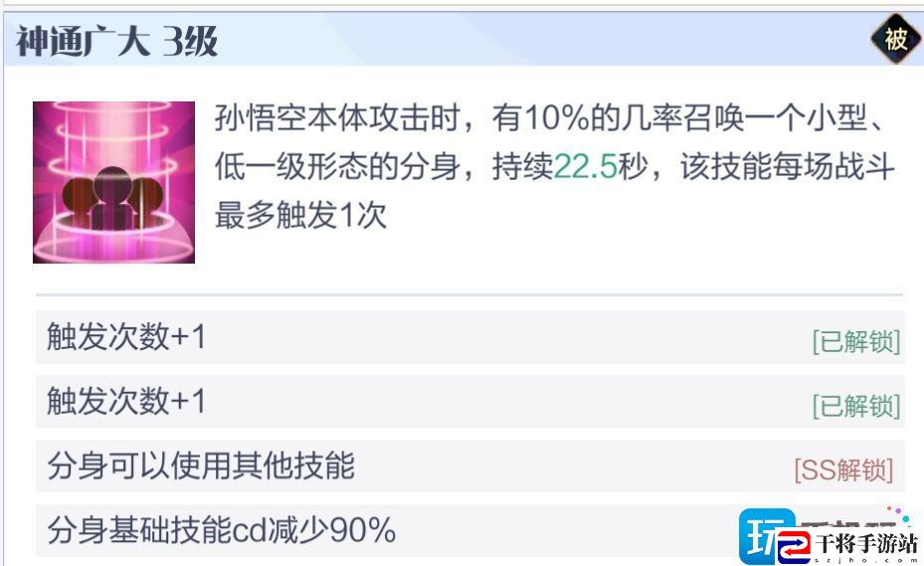Click the 低一级形态的分身 phrase
The width and height of the screenshot is (924, 566).
pos(337,166)
